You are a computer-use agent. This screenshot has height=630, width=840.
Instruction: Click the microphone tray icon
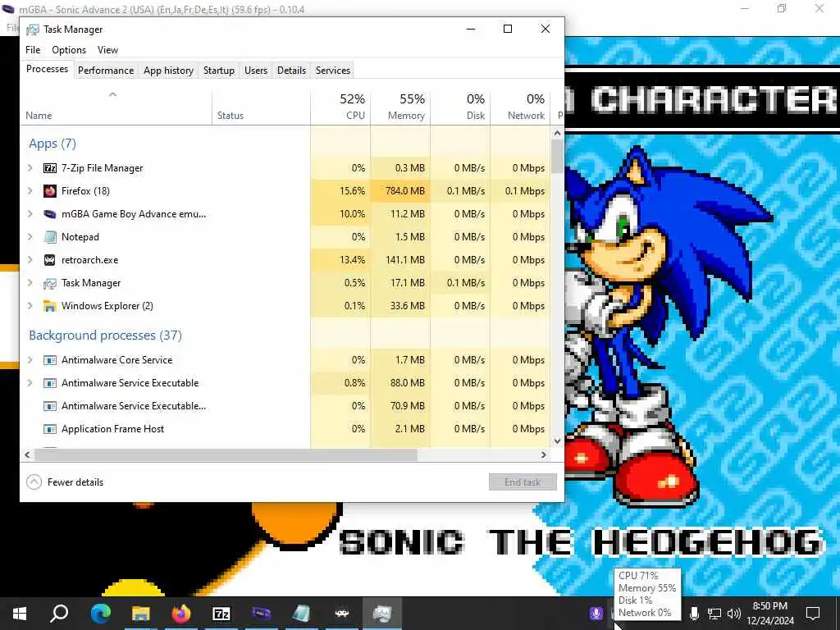(694, 614)
